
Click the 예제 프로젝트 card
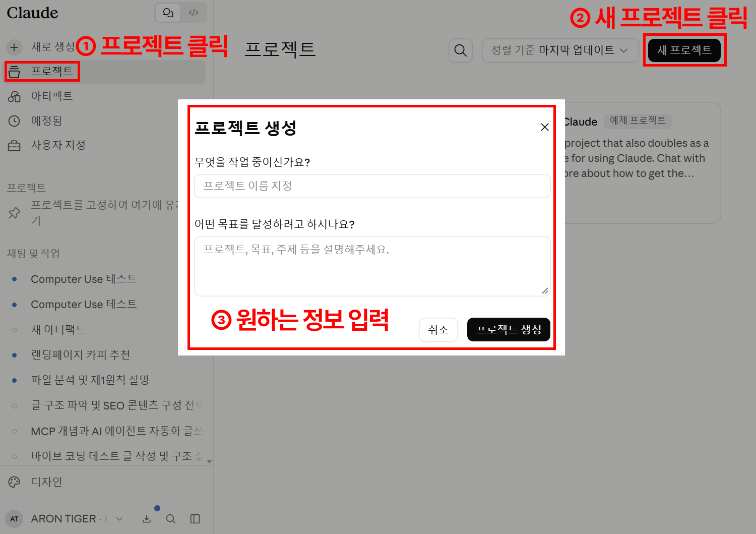click(643, 163)
